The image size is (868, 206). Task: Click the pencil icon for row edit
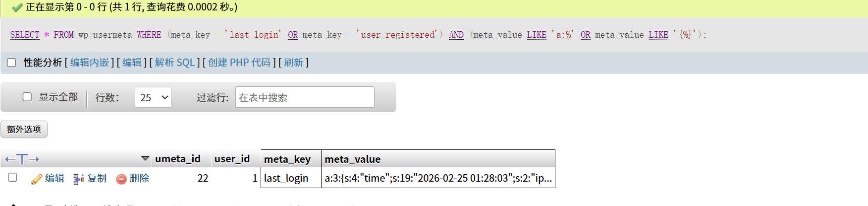coord(37,179)
